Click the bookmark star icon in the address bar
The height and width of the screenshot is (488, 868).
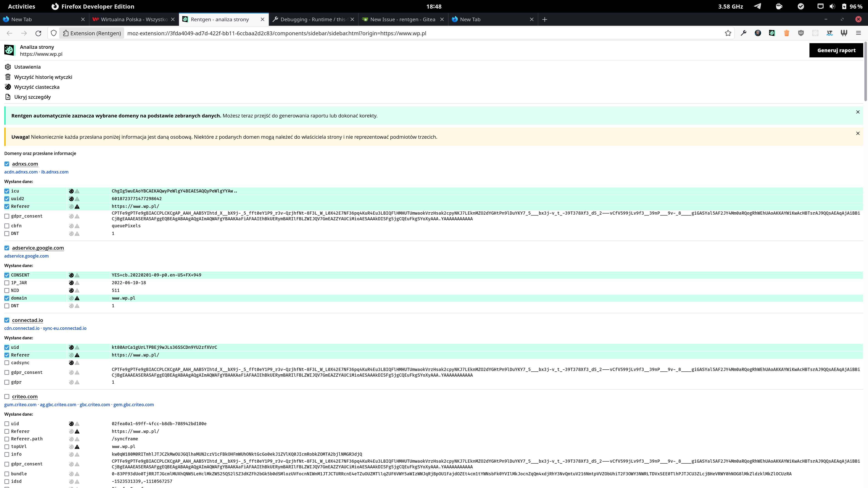pos(728,33)
